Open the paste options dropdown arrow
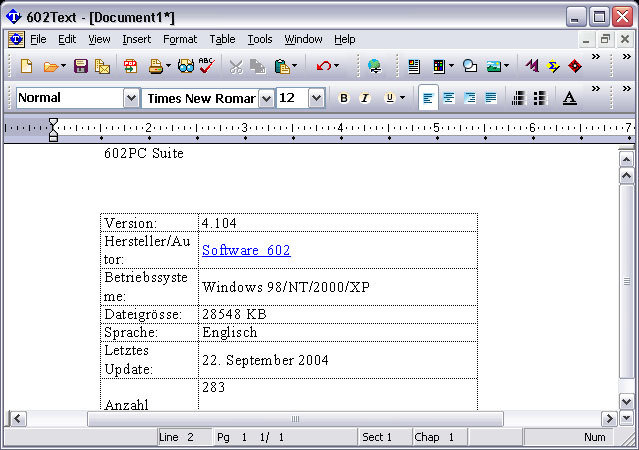Screen dimensions: 639x450 pos(295,66)
